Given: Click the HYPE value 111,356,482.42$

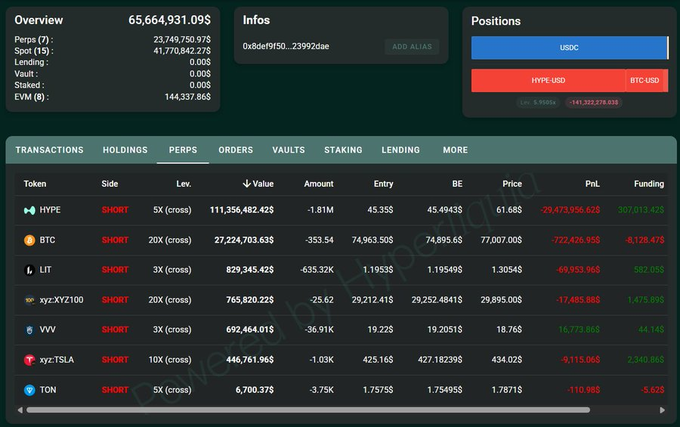Looking at the screenshot, I should click(242, 210).
